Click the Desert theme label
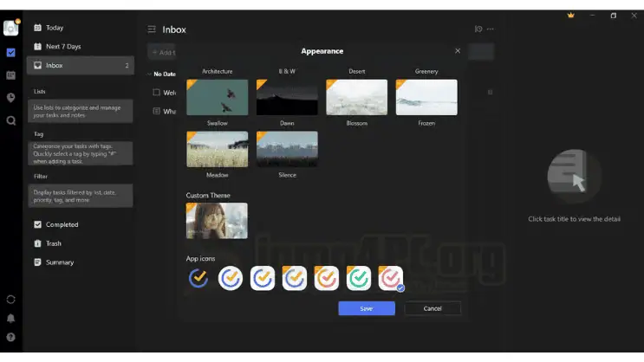Image resolution: width=644 pixels, height=362 pixels. (x=357, y=71)
